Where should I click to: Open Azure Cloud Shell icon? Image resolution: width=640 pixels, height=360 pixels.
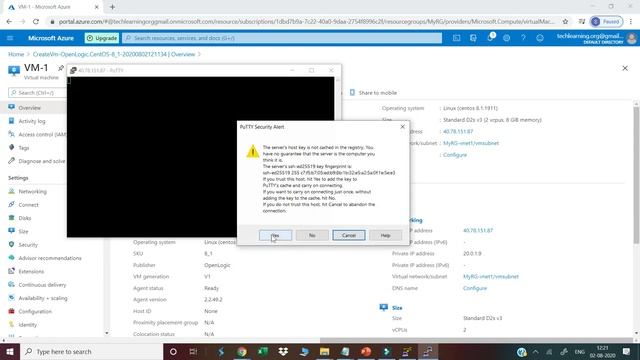(x=456, y=38)
